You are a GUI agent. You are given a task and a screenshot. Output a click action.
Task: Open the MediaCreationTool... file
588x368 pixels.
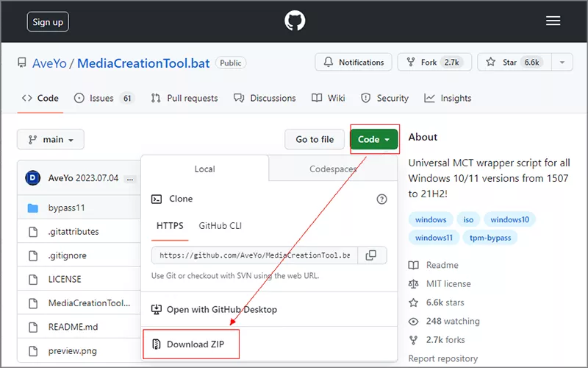coord(89,303)
